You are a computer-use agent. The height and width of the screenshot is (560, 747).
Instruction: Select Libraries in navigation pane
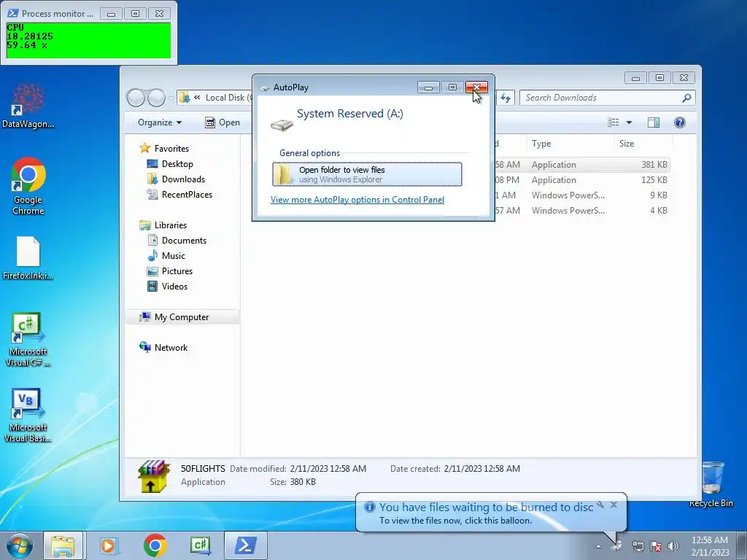[163, 225]
